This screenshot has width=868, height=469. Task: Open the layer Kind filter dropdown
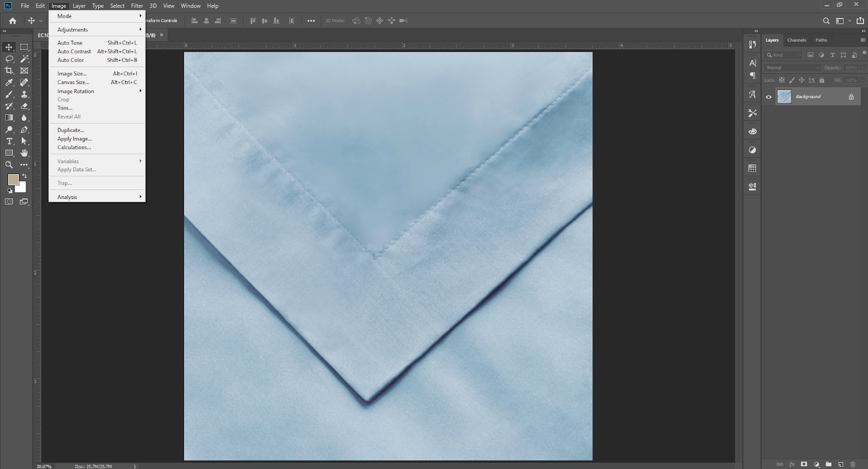tap(783, 55)
